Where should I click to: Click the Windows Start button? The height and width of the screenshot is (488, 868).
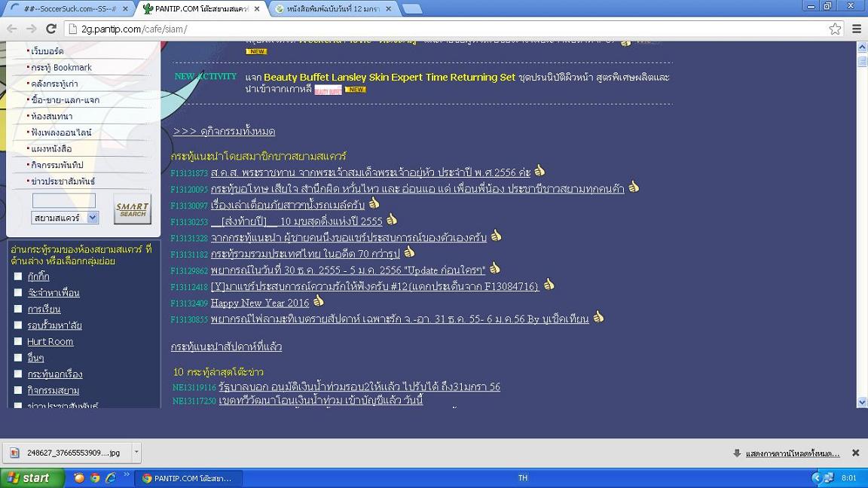point(32,477)
